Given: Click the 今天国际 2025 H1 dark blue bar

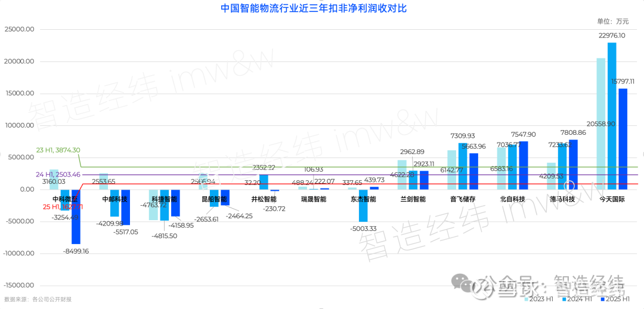Looking at the screenshot, I should pyautogui.click(x=623, y=139).
